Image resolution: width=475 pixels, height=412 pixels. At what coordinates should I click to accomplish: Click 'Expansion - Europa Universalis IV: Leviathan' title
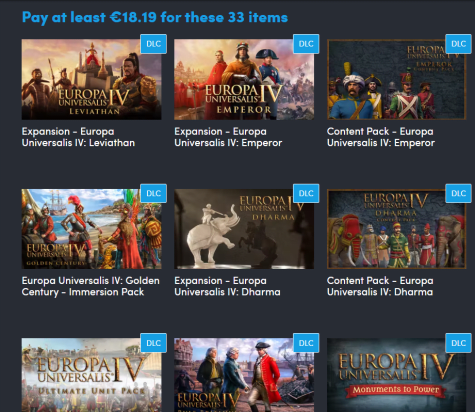(78, 137)
